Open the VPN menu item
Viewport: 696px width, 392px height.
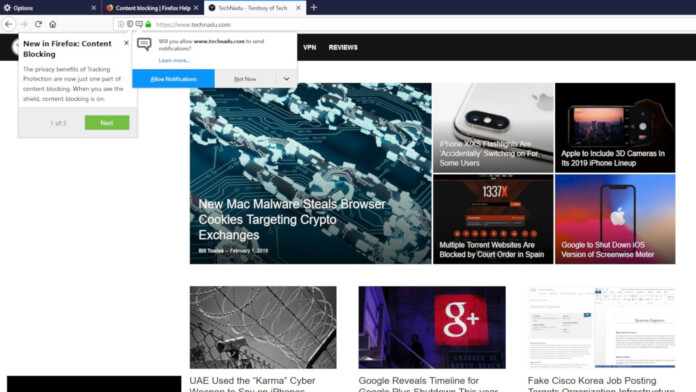pyautogui.click(x=309, y=47)
